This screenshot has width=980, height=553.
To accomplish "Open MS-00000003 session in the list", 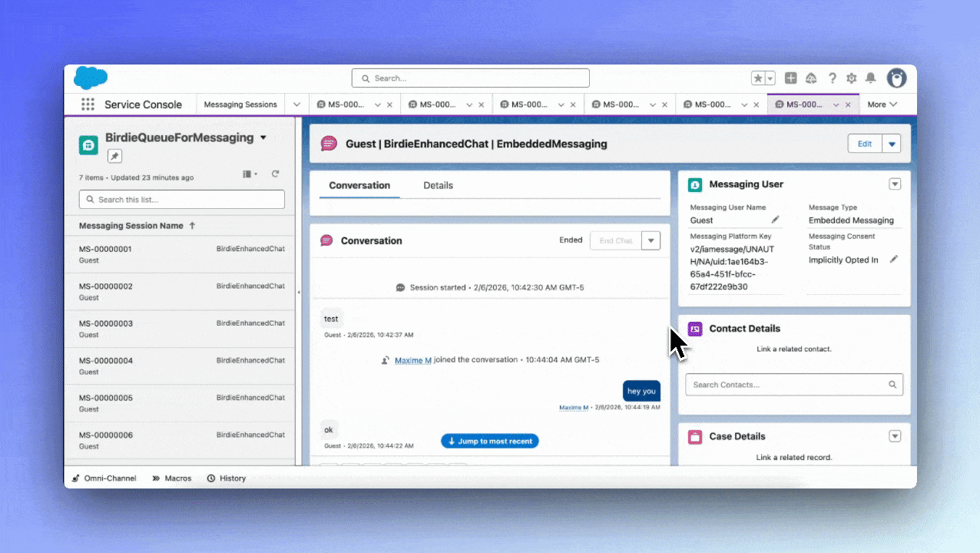I will point(106,323).
